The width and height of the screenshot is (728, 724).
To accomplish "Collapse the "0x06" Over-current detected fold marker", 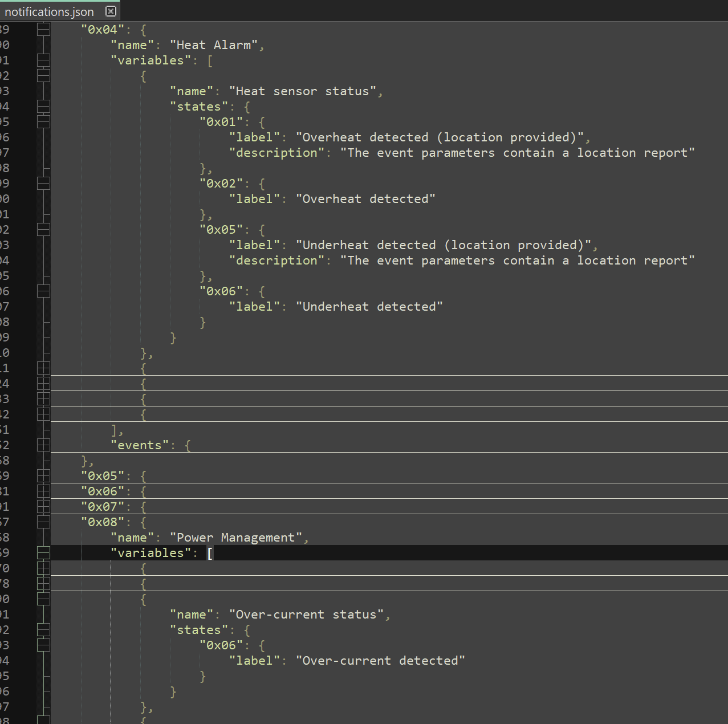I will (x=43, y=644).
